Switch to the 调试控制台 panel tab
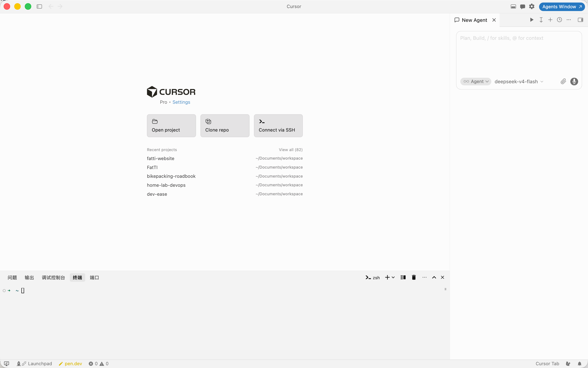This screenshot has height=368, width=588. pos(54,277)
